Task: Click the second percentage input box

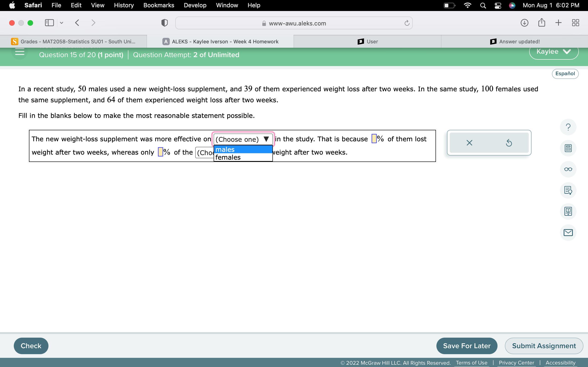Action: click(160, 152)
